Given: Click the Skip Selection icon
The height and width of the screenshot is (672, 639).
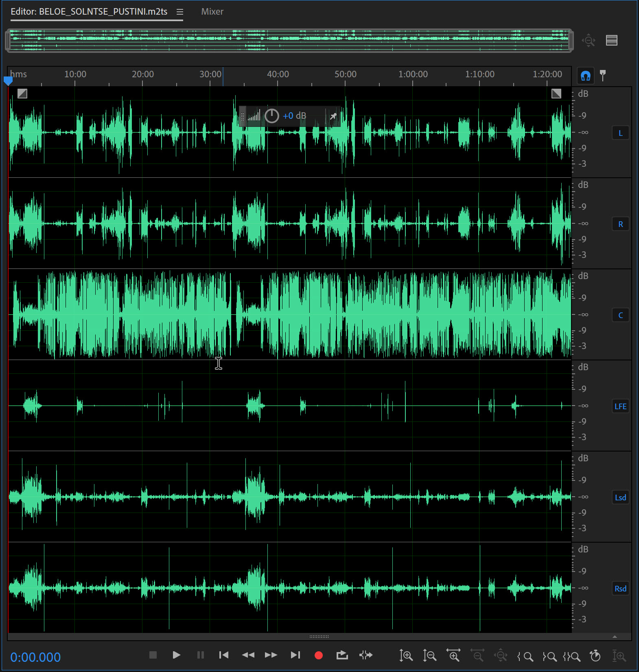Looking at the screenshot, I should pos(366,655).
